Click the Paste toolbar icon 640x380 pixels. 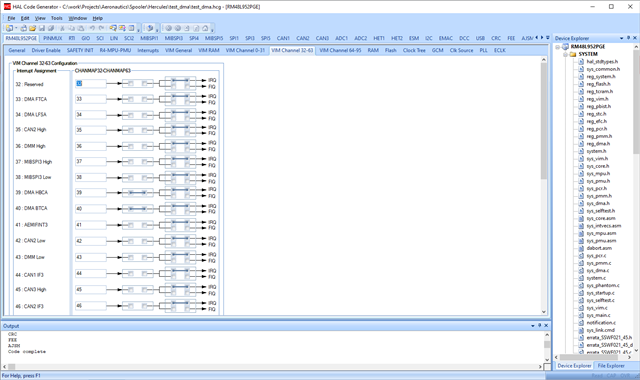(x=81, y=28)
